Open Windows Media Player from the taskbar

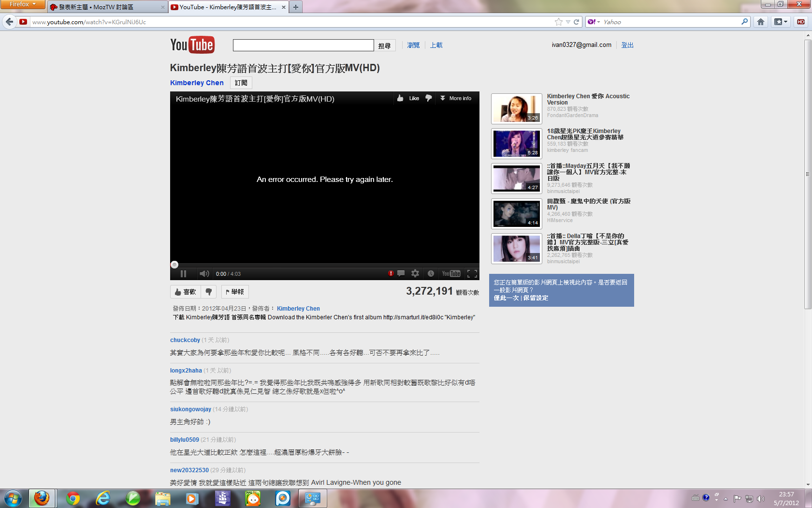point(192,498)
